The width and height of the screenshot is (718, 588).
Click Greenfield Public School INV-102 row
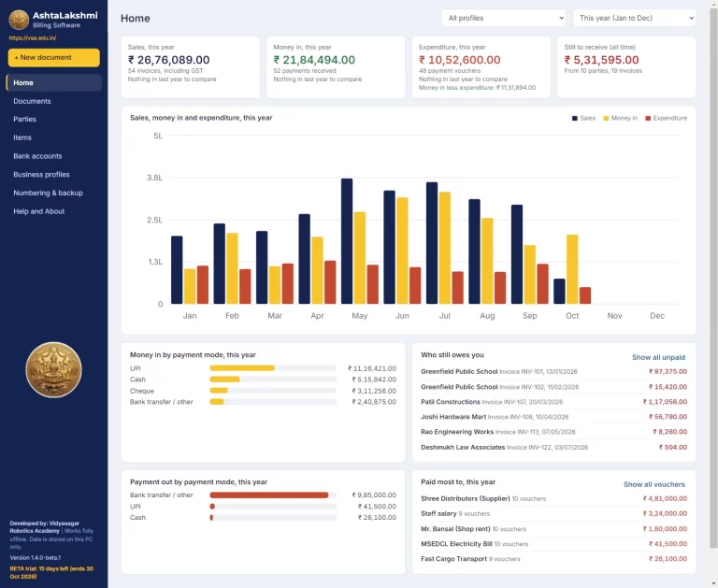pyautogui.click(x=553, y=387)
